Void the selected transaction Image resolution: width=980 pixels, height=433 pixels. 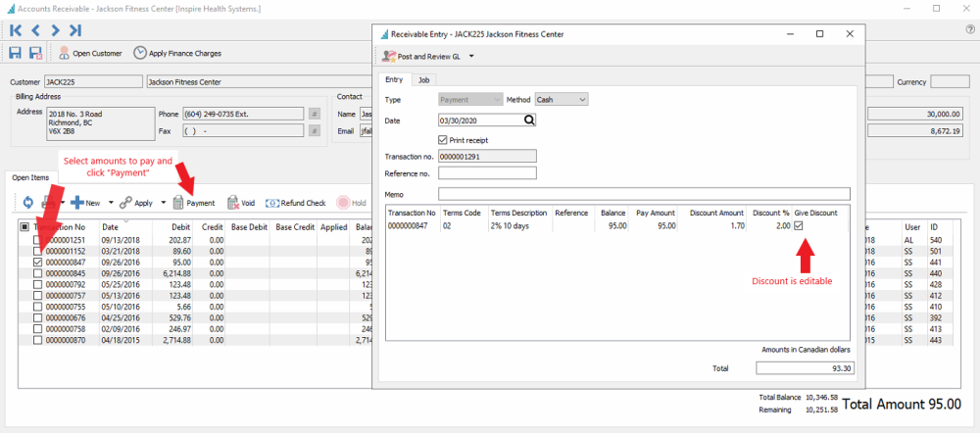click(x=241, y=203)
